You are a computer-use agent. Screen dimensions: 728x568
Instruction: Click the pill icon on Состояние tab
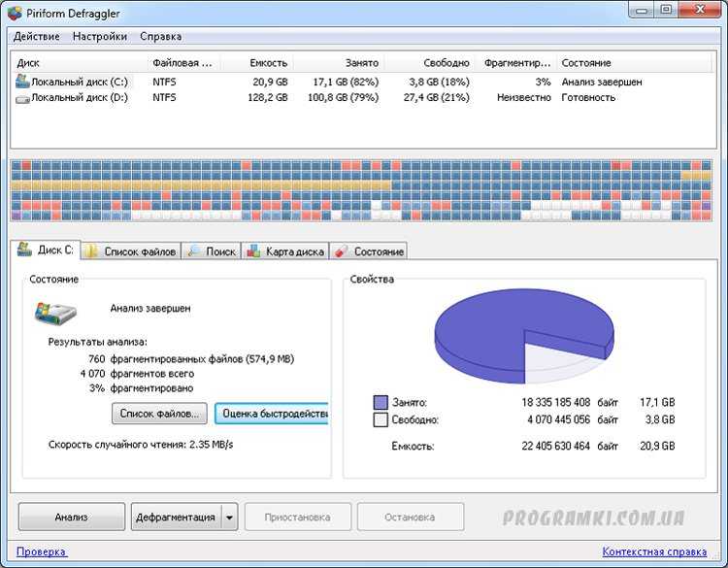pyautogui.click(x=342, y=251)
